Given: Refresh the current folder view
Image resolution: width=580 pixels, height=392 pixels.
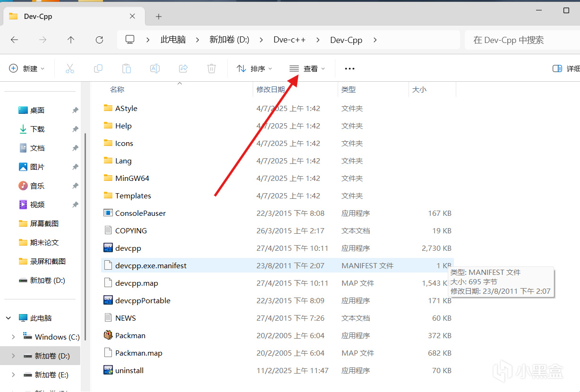Looking at the screenshot, I should coord(99,40).
